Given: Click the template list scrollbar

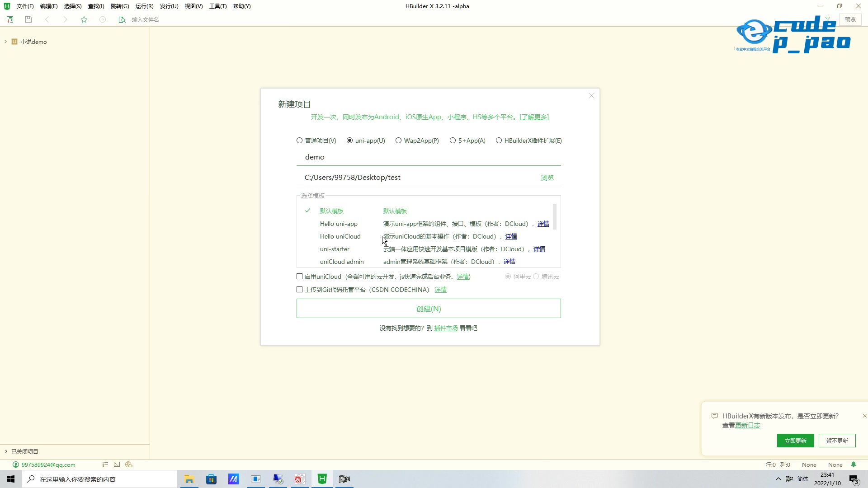Looking at the screenshot, I should point(554,217).
